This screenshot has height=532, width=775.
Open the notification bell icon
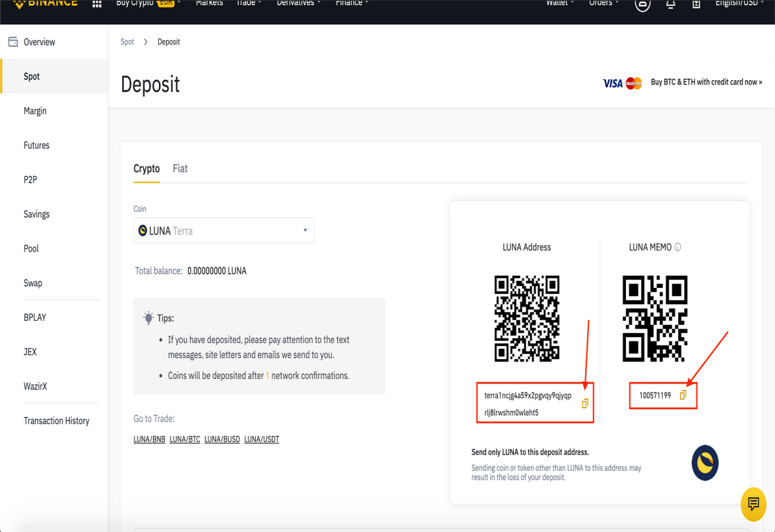click(671, 4)
